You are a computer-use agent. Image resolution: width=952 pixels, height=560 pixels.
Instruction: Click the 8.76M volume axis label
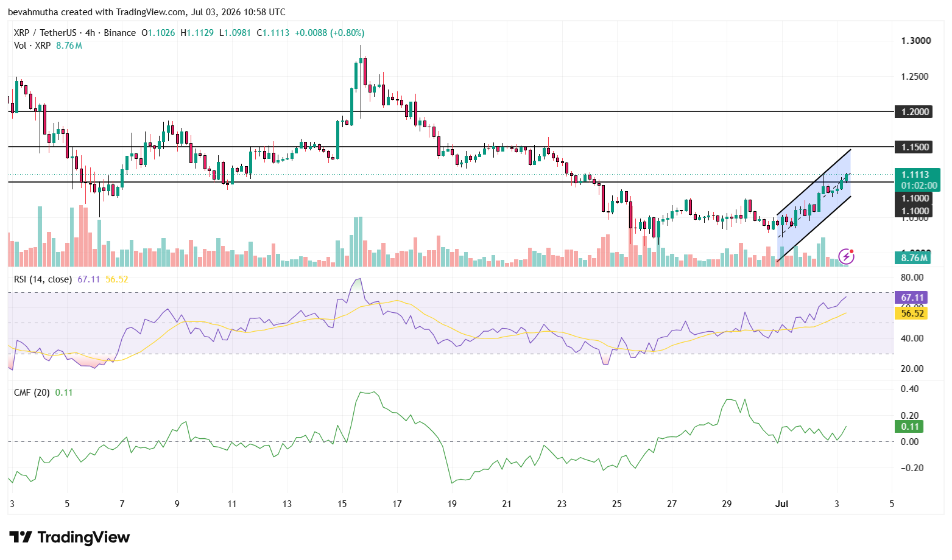tap(914, 258)
